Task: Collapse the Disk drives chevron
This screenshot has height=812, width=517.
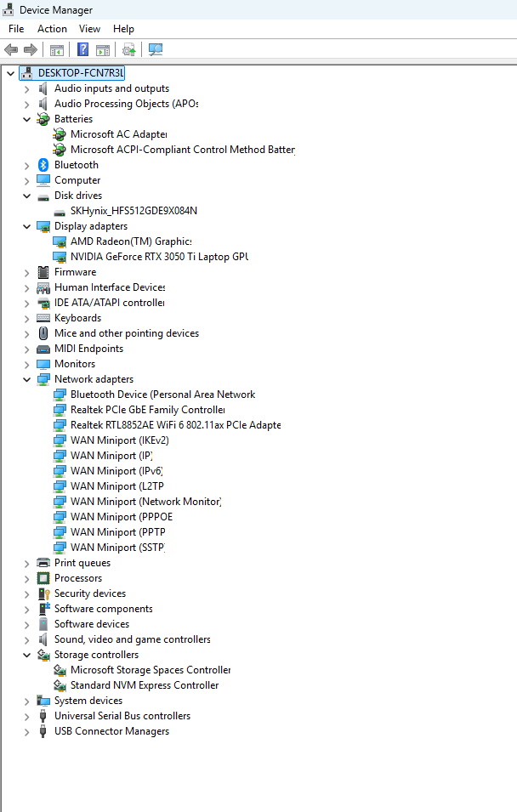Action: [27, 196]
